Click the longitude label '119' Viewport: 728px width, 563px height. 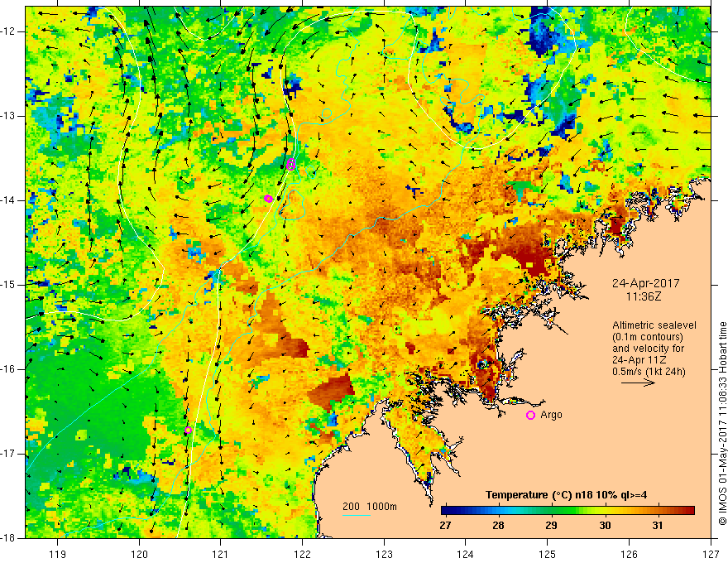pyautogui.click(x=58, y=554)
